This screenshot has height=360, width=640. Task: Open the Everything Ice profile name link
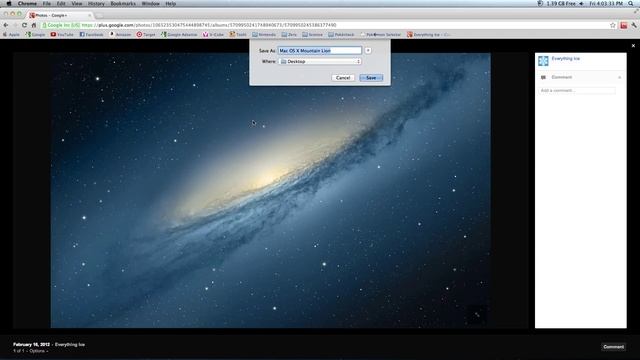tap(565, 59)
